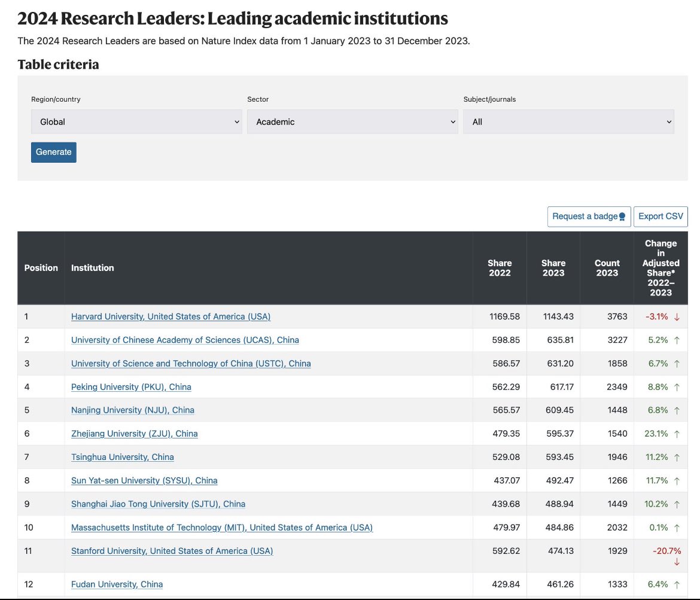Open the Subject/journals dropdown set to All
This screenshot has width=700, height=600.
568,121
